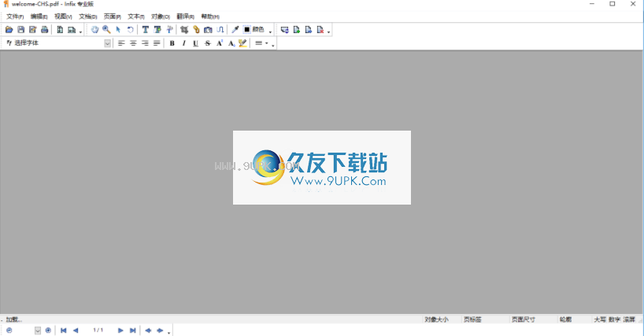This screenshot has width=644, height=336.
Task: Select the text plus insertion tool
Action: tap(169, 30)
